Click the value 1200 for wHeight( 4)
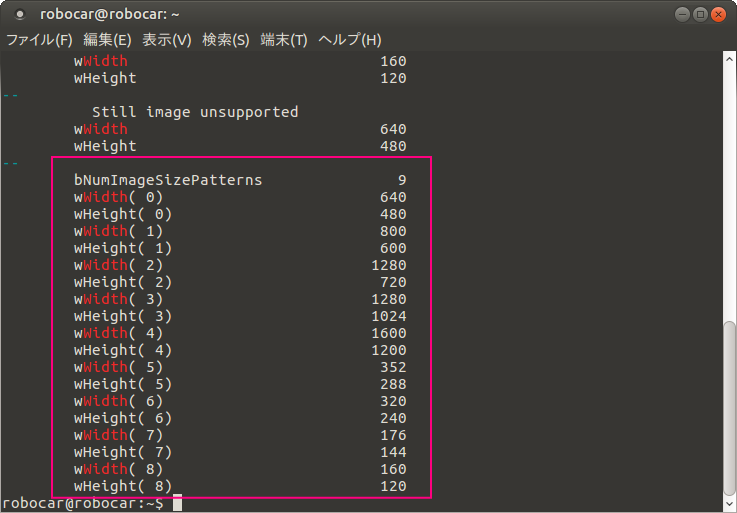 click(x=389, y=350)
